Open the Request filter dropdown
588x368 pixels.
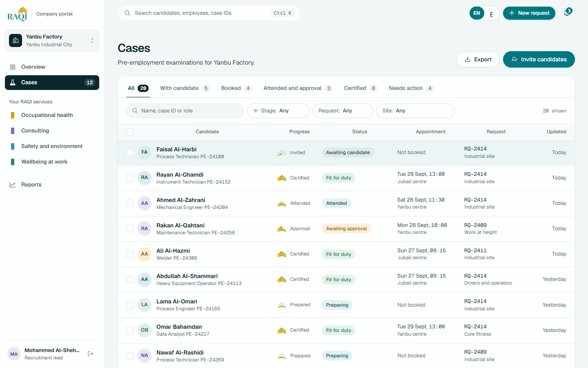click(x=343, y=111)
